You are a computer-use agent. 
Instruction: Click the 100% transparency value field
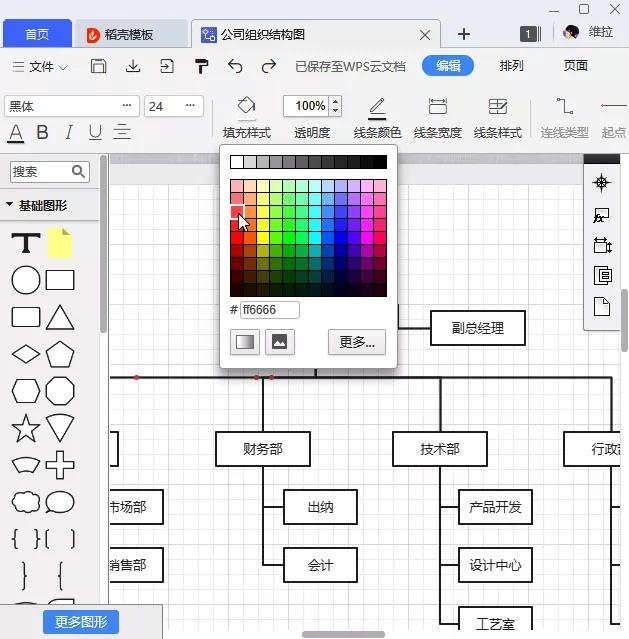click(307, 106)
